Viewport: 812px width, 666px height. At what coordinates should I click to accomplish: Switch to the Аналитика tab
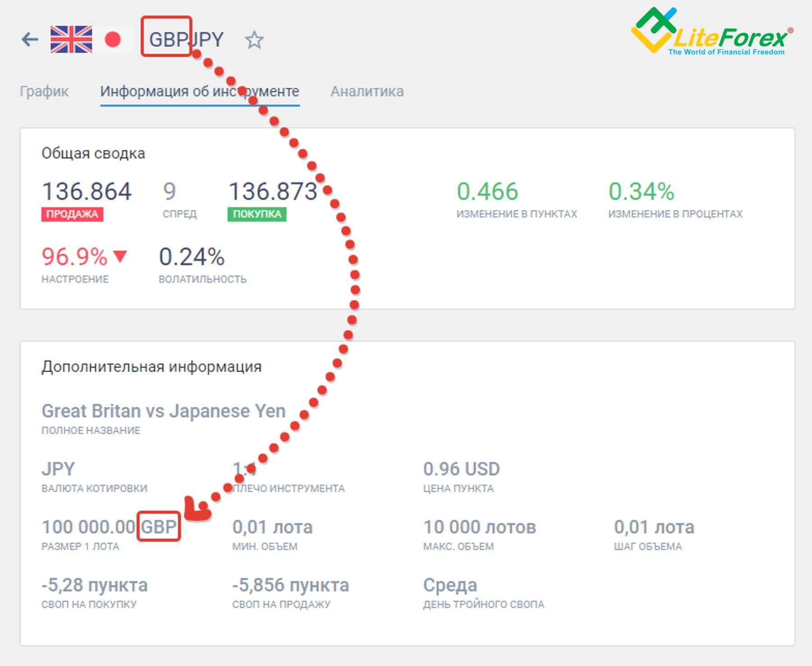tap(367, 92)
